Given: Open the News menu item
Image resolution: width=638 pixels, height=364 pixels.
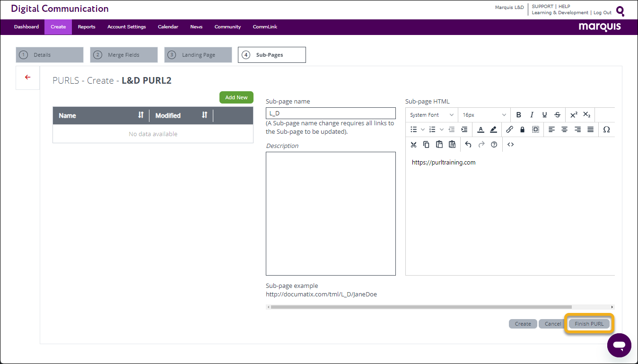Looking at the screenshot, I should click(196, 27).
